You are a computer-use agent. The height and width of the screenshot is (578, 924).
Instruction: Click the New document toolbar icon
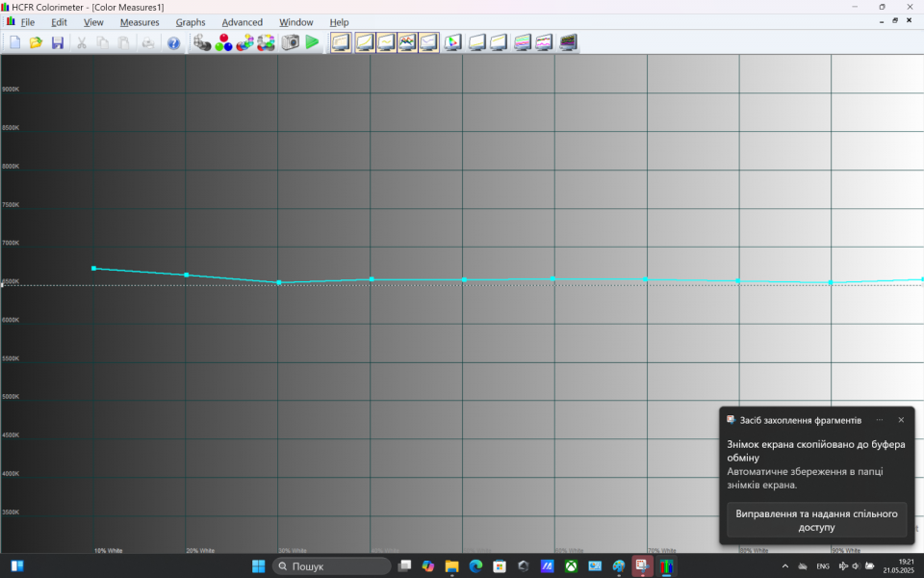coord(14,42)
